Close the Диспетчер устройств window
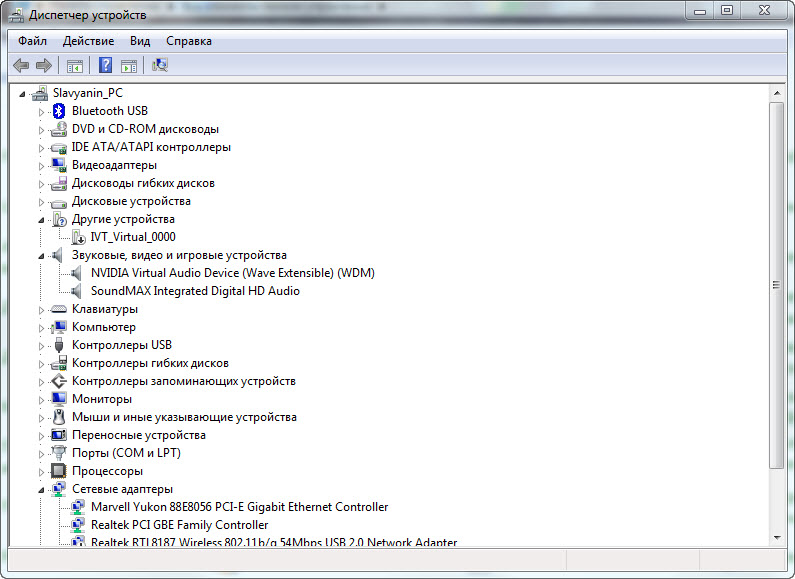This screenshot has width=795, height=579. (x=764, y=11)
